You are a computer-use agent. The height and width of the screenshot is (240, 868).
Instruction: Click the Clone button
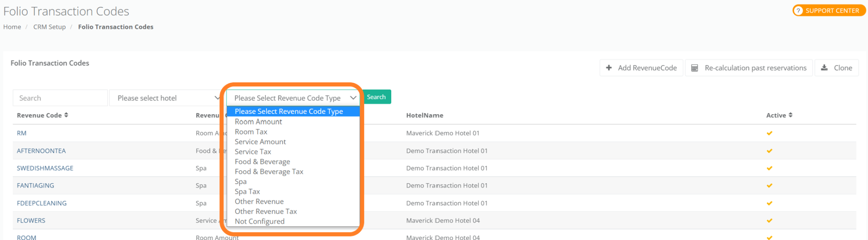click(837, 68)
